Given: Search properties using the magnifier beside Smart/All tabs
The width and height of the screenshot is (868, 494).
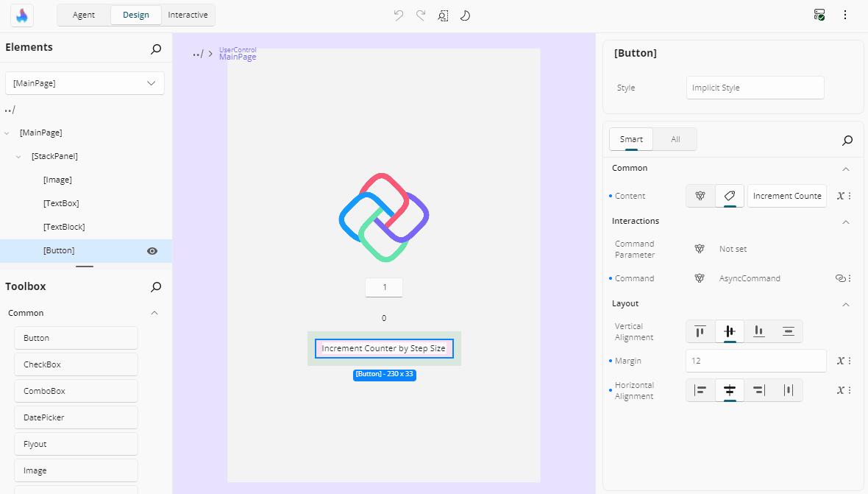Looking at the screenshot, I should (x=847, y=140).
